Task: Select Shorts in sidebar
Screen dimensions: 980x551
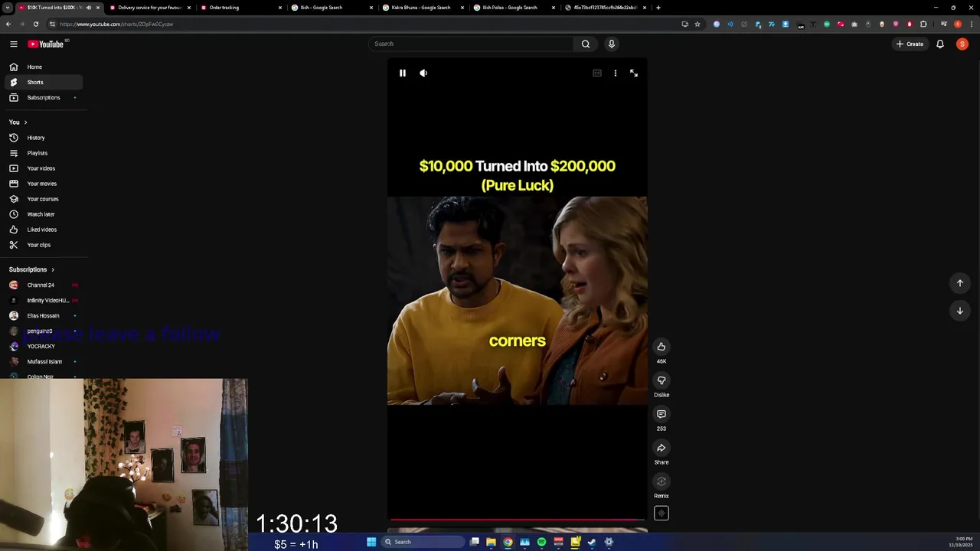Action: [x=44, y=82]
